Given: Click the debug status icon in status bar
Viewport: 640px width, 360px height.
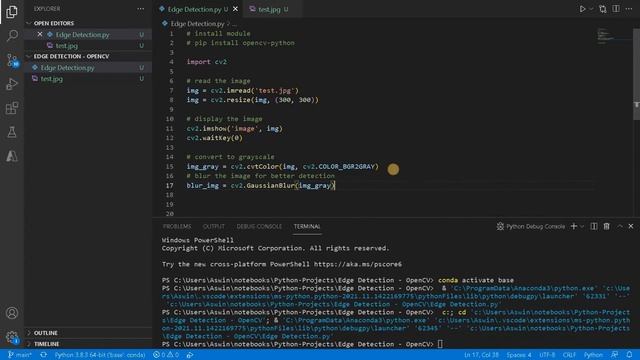Looking at the screenshot, I should coord(190,355).
